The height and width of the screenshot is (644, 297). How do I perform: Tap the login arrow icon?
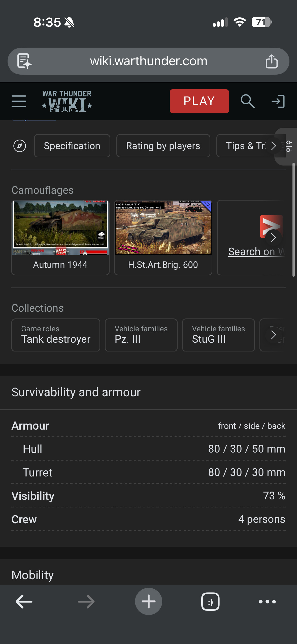tap(278, 101)
